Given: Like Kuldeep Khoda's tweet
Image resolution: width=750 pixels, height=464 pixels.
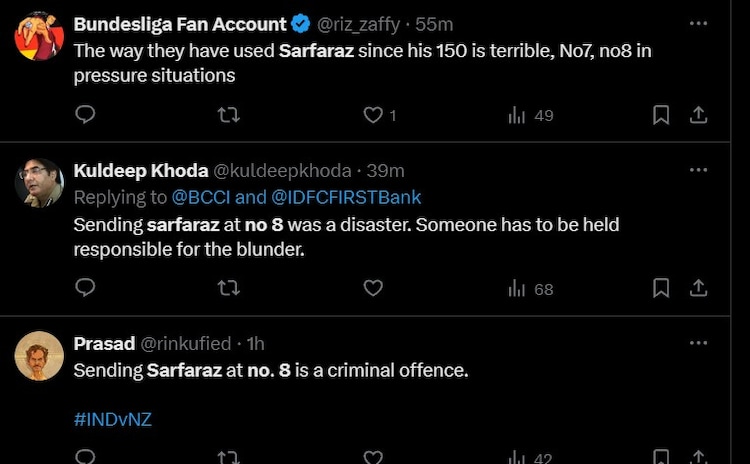Looking at the screenshot, I should point(373,288).
